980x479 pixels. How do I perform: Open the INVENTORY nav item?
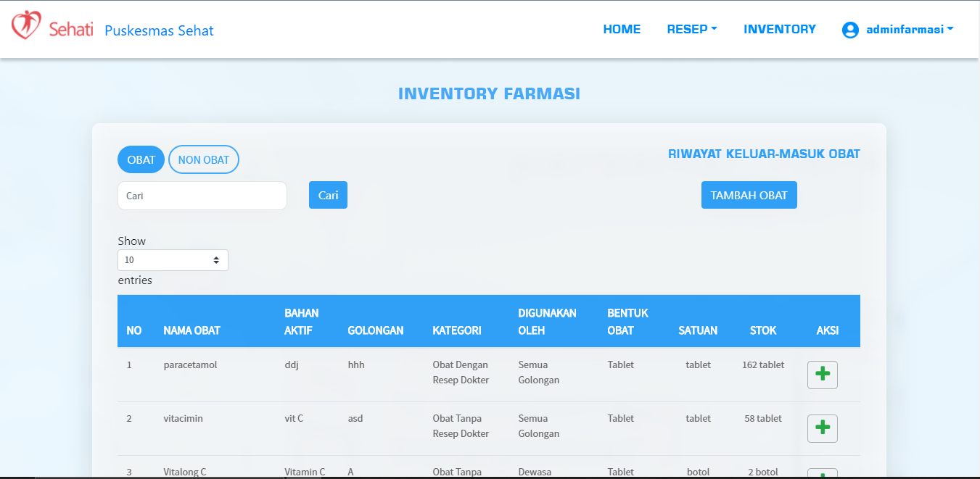point(780,30)
